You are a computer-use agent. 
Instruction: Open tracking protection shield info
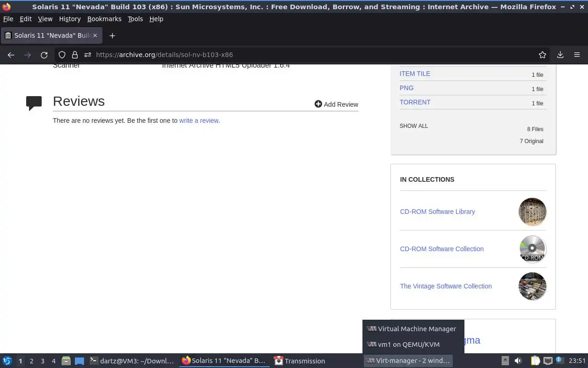click(x=62, y=55)
